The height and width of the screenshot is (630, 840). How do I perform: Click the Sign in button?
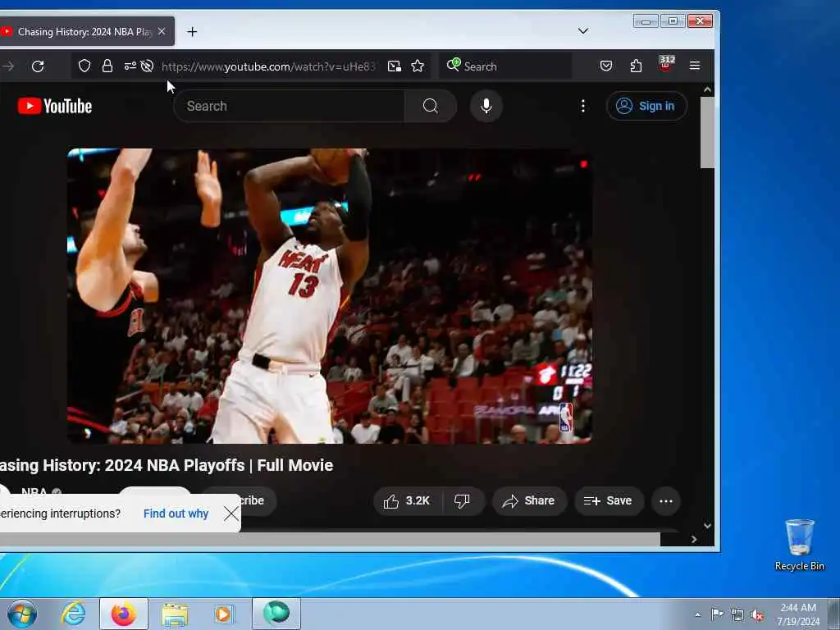coord(646,106)
